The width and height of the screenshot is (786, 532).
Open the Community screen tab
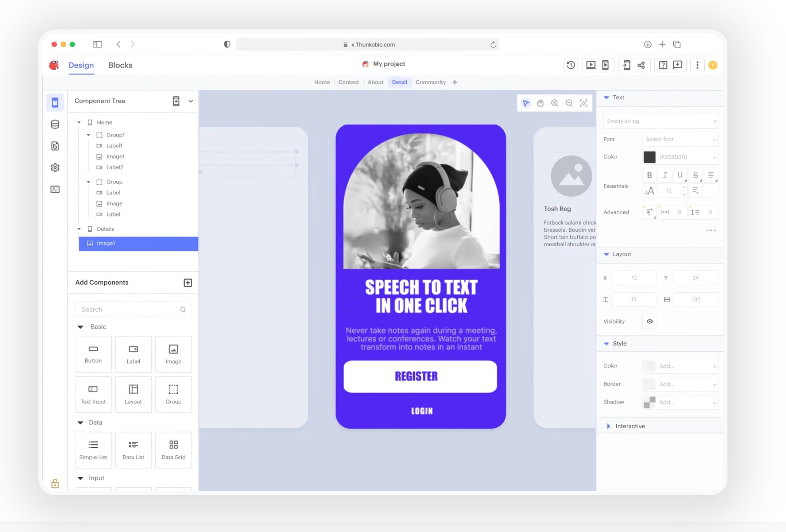pos(430,82)
